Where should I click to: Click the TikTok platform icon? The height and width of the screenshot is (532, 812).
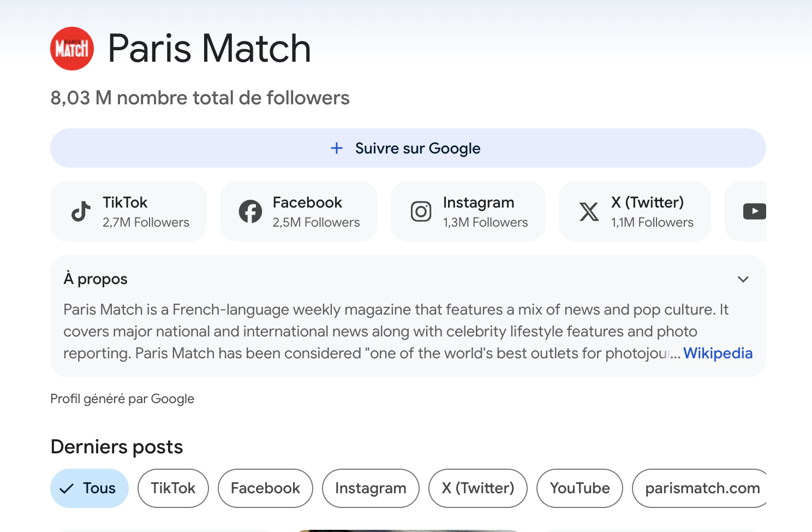(80, 211)
